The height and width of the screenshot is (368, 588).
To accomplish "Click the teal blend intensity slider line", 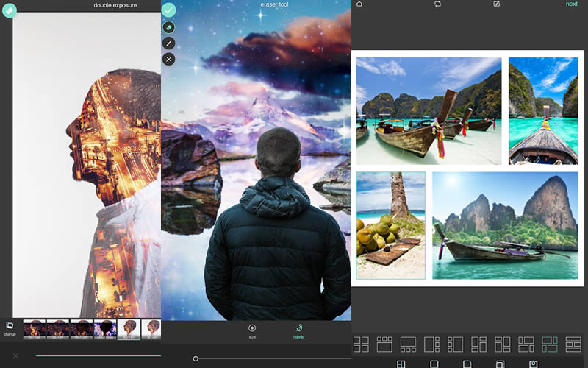I will tap(98, 355).
